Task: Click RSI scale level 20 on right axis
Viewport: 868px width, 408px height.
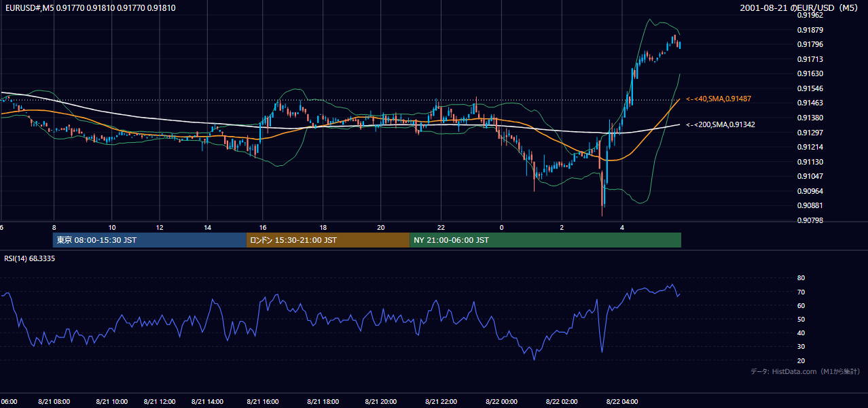Action: pos(801,360)
